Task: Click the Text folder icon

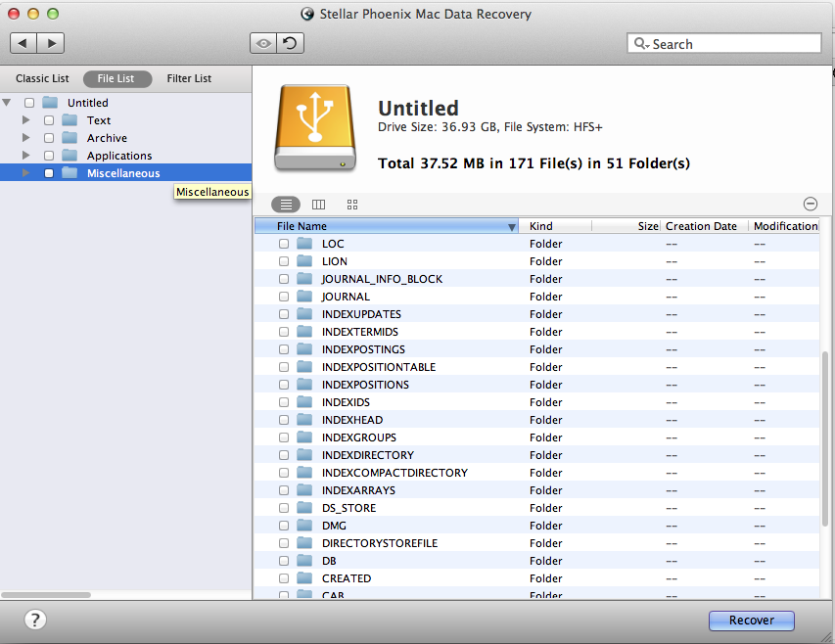Action: click(x=70, y=119)
